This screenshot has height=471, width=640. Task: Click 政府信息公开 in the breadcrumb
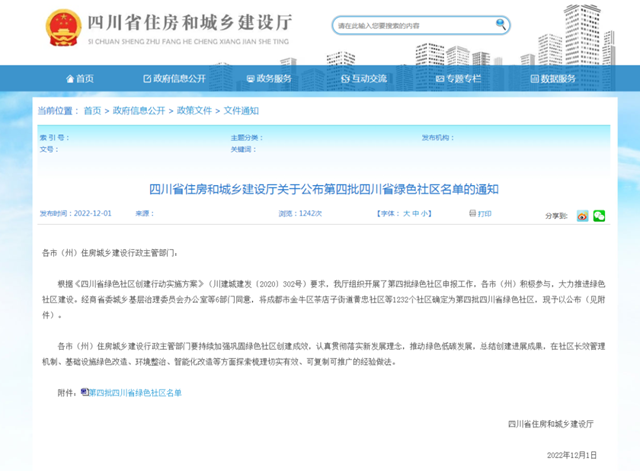click(x=139, y=111)
